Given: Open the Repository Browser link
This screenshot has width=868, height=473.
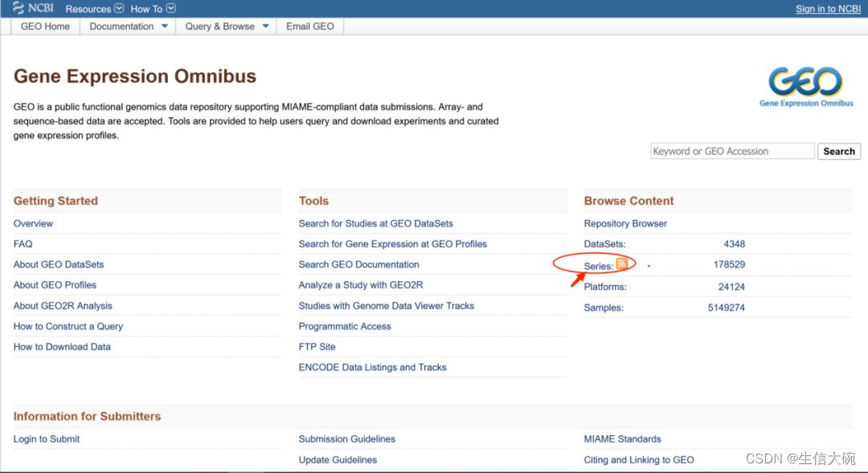Looking at the screenshot, I should click(x=625, y=223).
